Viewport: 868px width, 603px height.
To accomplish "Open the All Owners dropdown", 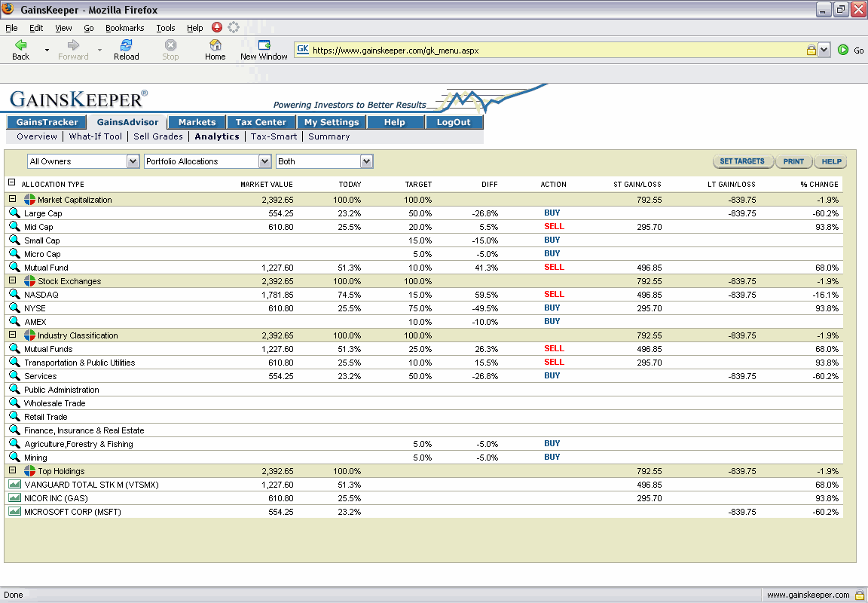I will [133, 161].
